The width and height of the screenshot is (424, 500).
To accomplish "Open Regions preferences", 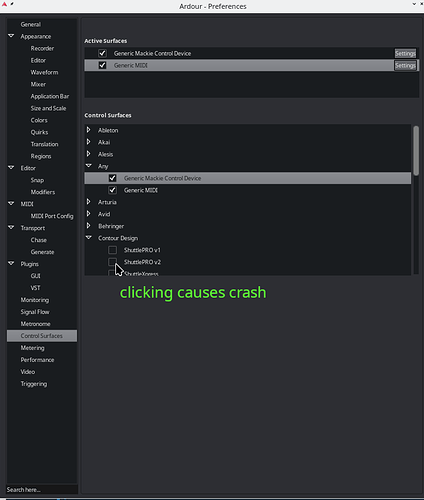I will click(x=41, y=156).
